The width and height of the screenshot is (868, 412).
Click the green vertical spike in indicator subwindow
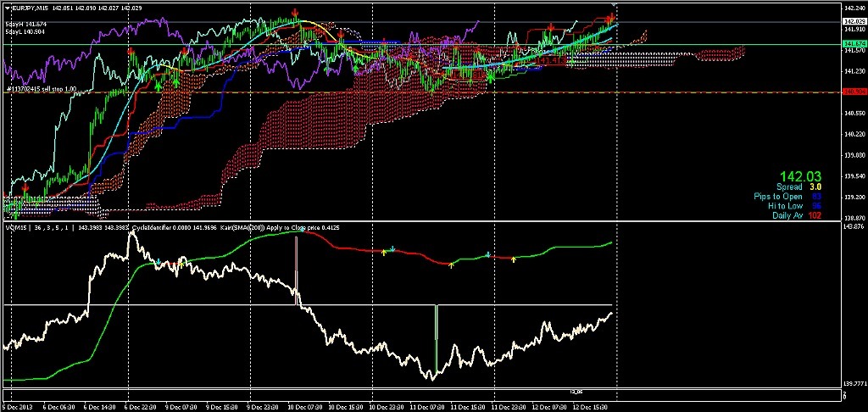(437, 337)
